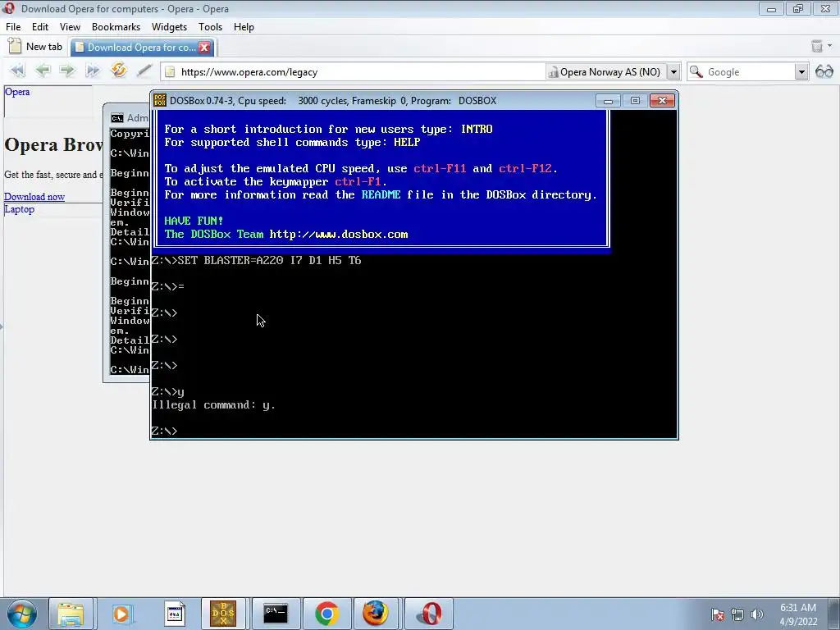
Task: Click the glasses view-mode icon
Action: click(824, 71)
